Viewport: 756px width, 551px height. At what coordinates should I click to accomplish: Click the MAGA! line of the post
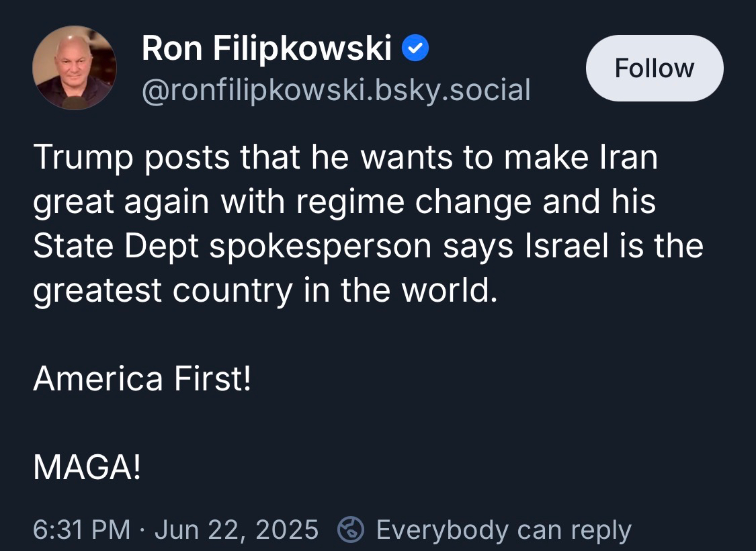(87, 467)
